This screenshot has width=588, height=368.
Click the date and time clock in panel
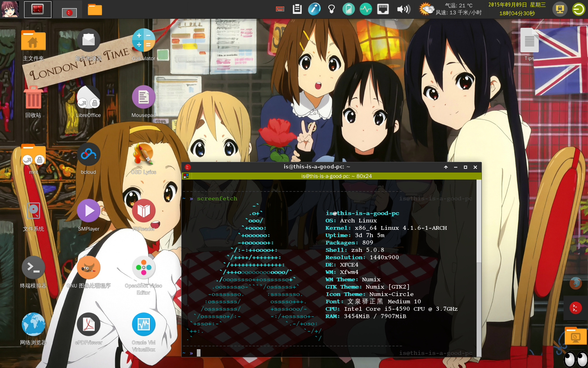coord(517,9)
